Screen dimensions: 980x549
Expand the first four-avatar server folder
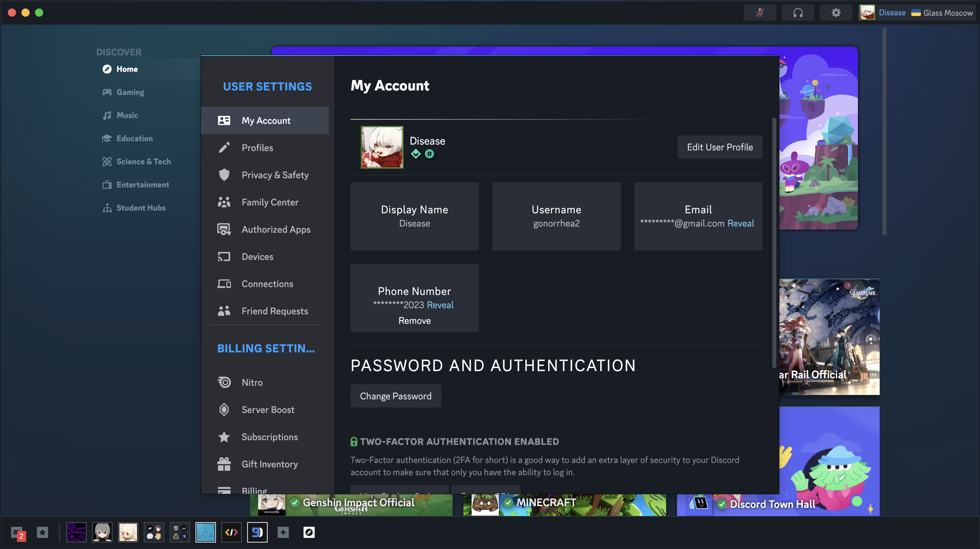click(x=154, y=532)
